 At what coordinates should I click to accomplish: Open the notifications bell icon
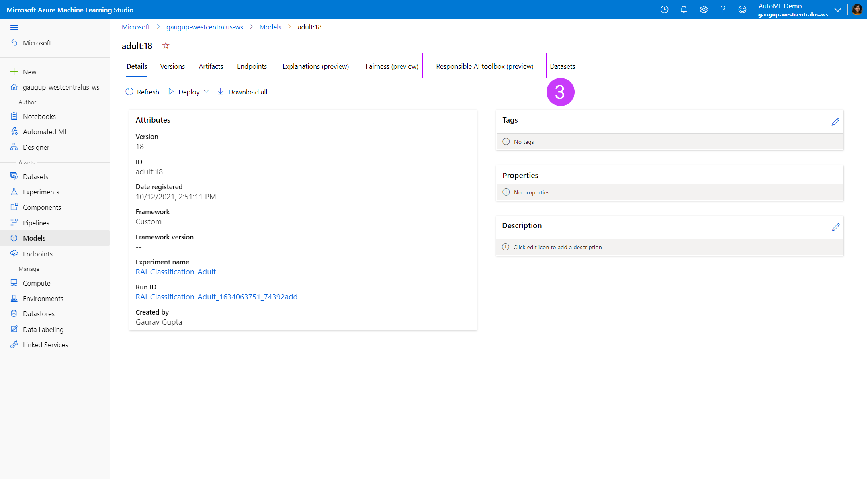pyautogui.click(x=684, y=10)
